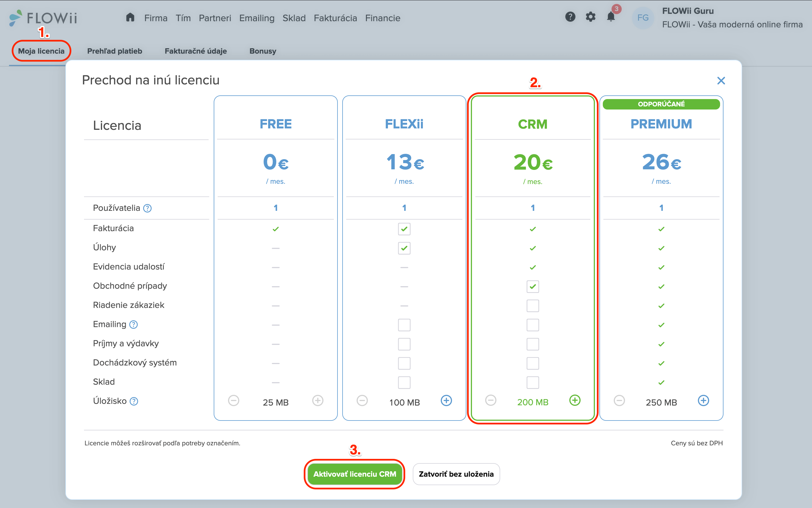Select the FREE plan heading
This screenshot has width=812, height=508.
point(275,124)
